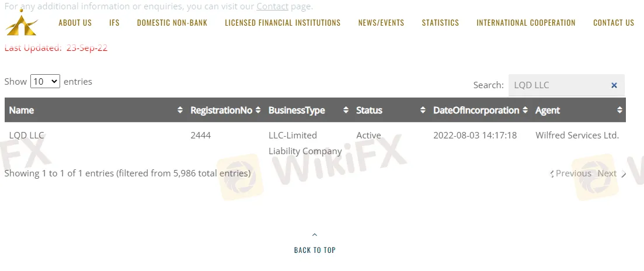This screenshot has width=644, height=271.
Task: Sort table by Name column arrows
Action: tap(179, 110)
